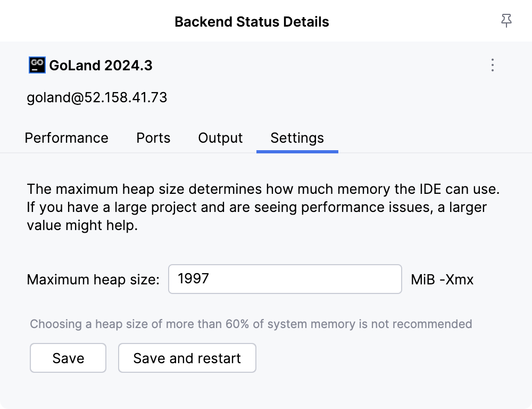
Task: Click the GoLand application logo icon
Action: pyautogui.click(x=36, y=65)
